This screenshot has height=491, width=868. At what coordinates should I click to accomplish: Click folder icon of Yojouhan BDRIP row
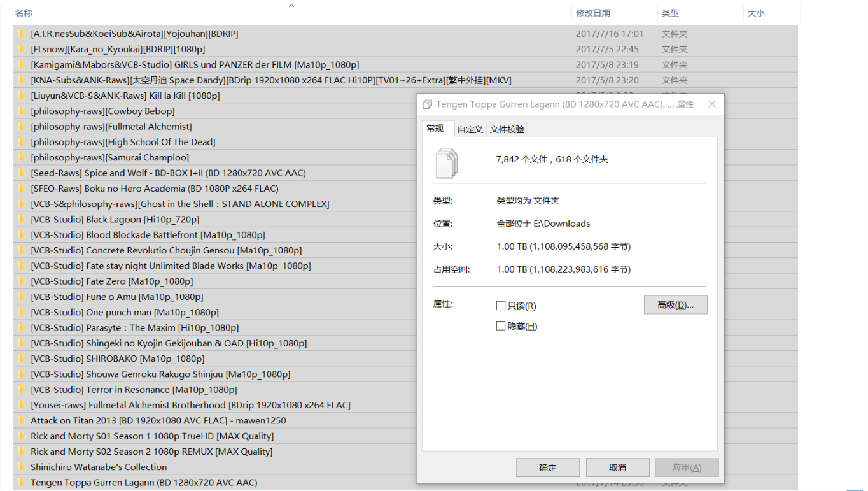[x=21, y=34]
